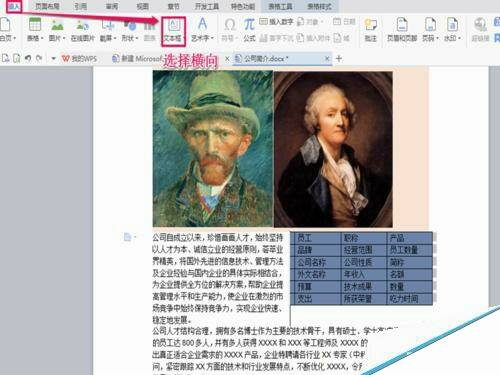Click the Symbol (符号) omega icon
500x375 pixels.
[230, 25]
